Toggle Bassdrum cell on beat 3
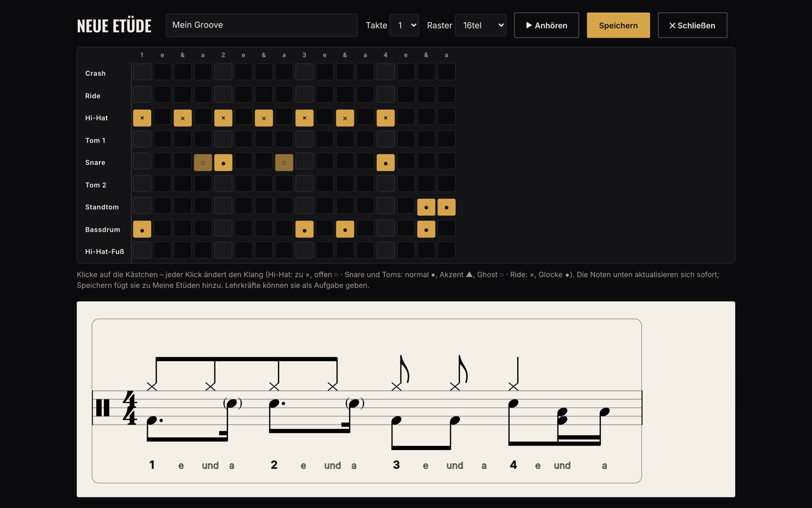Screen dimensions: 812x508 tap(304, 230)
